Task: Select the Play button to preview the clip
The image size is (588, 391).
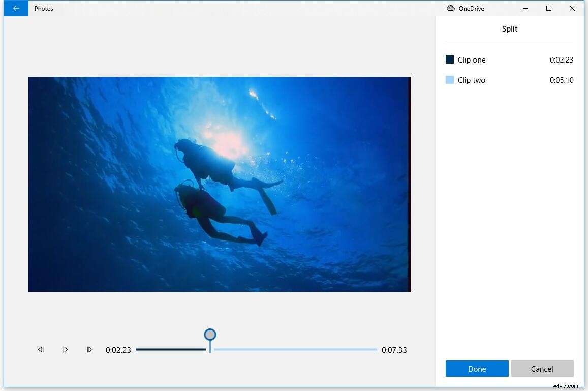Action: point(66,349)
